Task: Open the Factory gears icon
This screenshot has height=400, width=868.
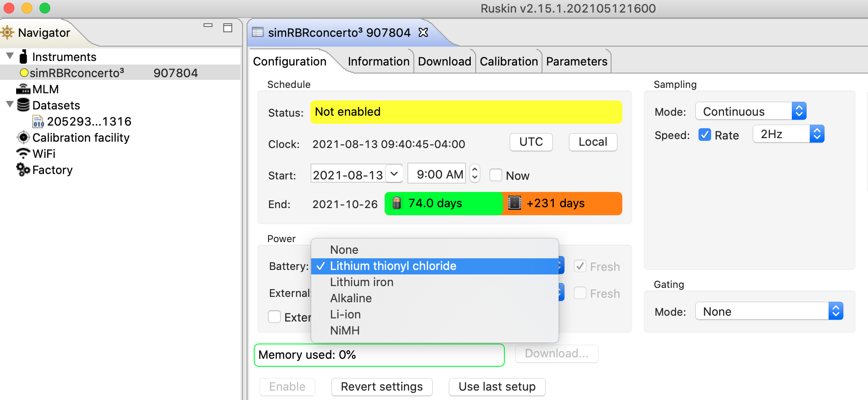Action: click(x=23, y=170)
